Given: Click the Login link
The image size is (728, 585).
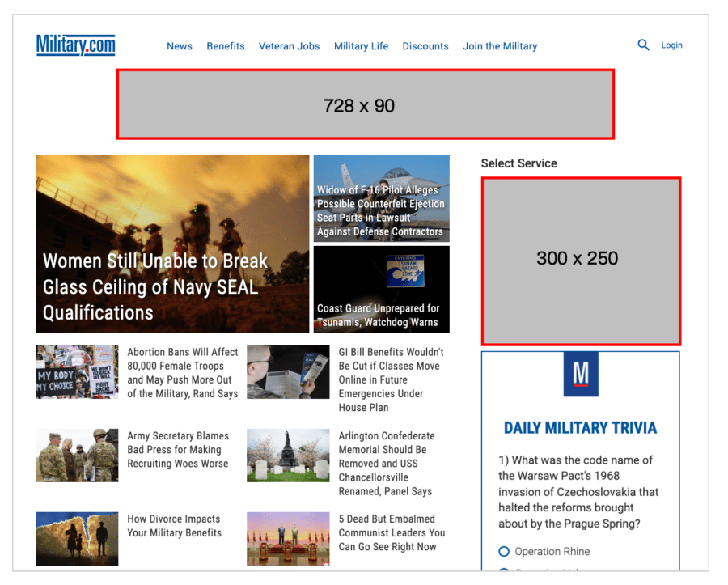Looking at the screenshot, I should tap(671, 45).
